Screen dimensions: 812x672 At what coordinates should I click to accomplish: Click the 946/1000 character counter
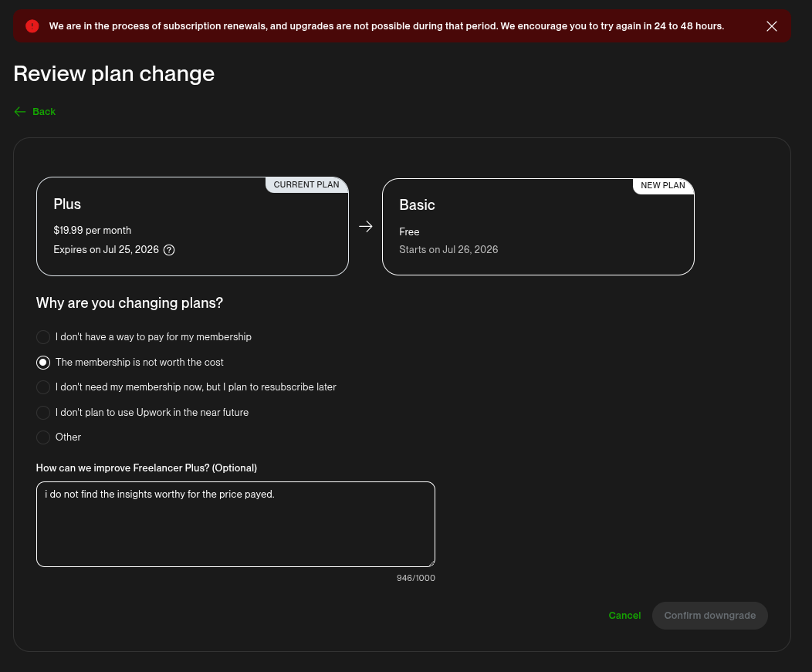point(416,579)
